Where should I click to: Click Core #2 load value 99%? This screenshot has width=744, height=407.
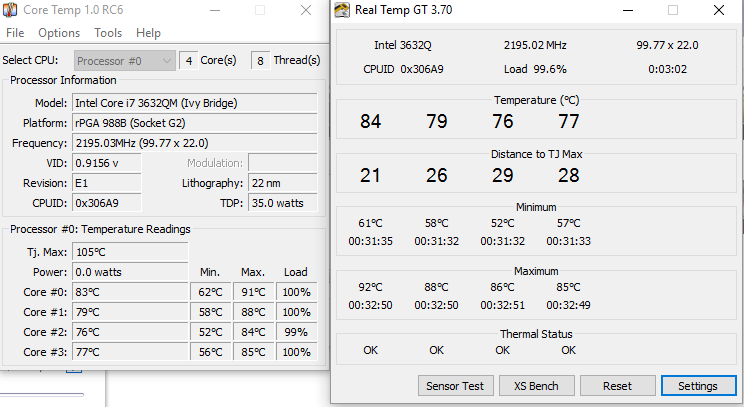(297, 332)
